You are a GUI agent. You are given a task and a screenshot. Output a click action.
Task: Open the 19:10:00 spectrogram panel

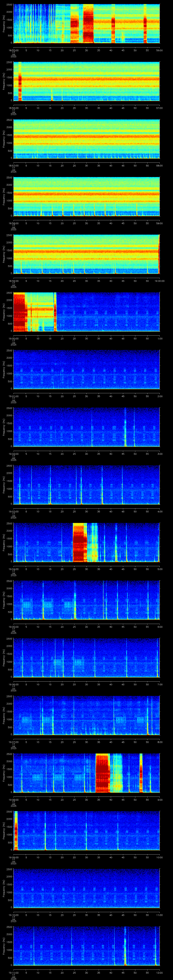coord(87,888)
